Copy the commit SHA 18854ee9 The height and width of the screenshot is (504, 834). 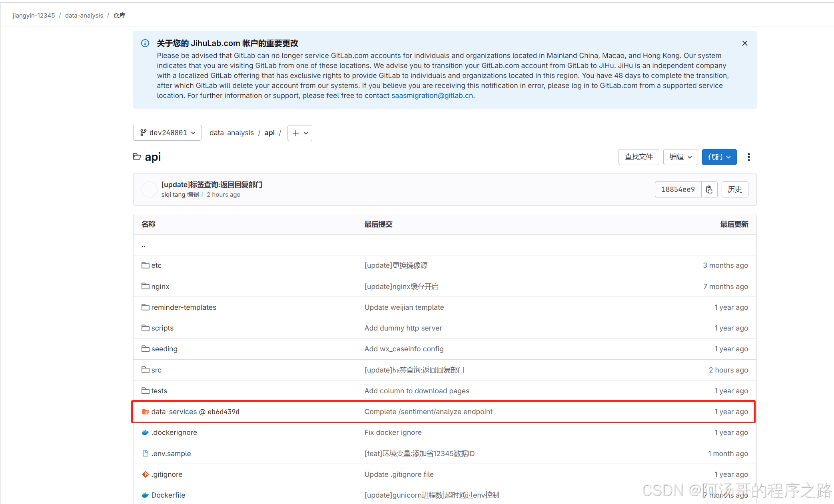pyautogui.click(x=709, y=189)
